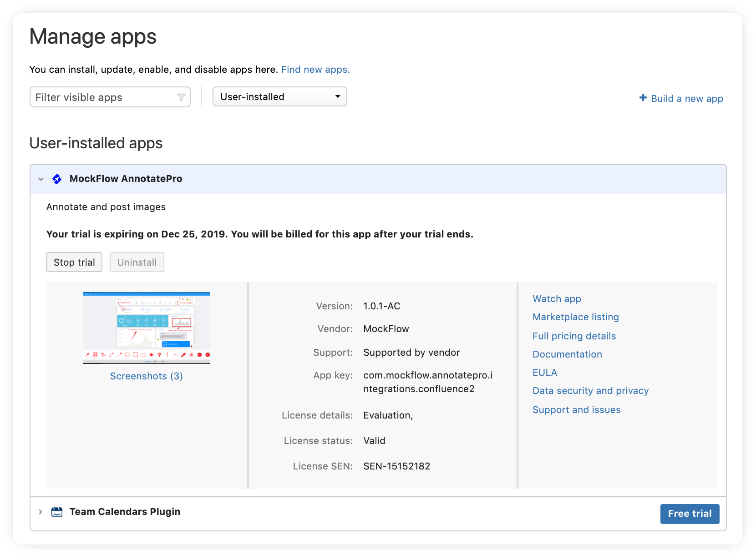This screenshot has width=756, height=560.
Task: Click the Supported by vendor text
Action: 411,353
